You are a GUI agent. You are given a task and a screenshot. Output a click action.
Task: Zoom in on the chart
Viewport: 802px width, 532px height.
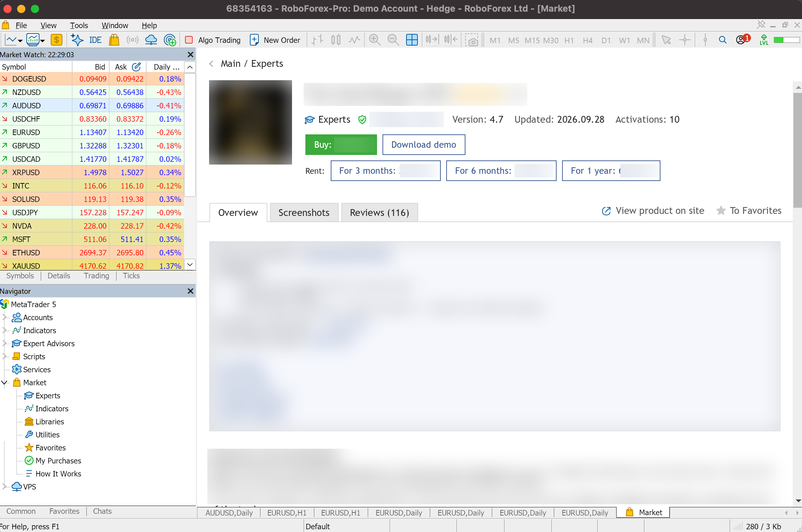pyautogui.click(x=375, y=40)
